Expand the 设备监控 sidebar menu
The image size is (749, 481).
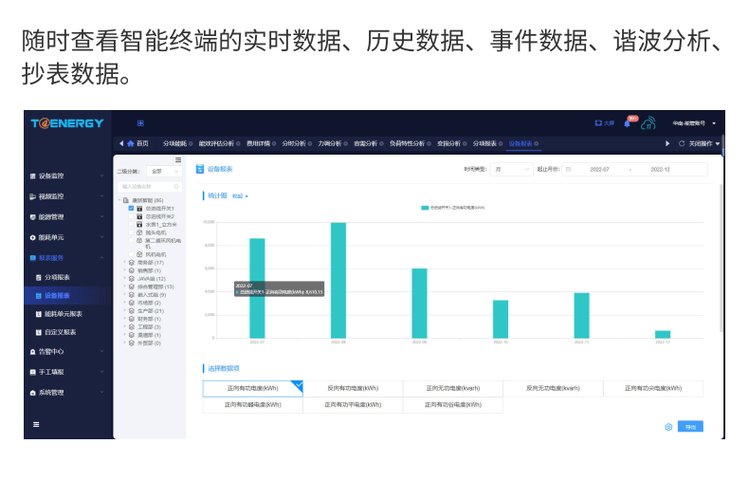click(x=66, y=176)
